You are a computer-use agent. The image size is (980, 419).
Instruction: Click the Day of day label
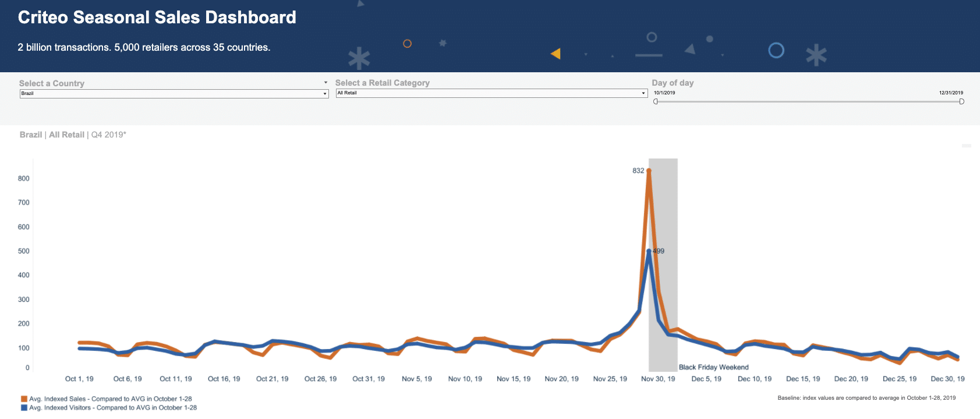673,83
